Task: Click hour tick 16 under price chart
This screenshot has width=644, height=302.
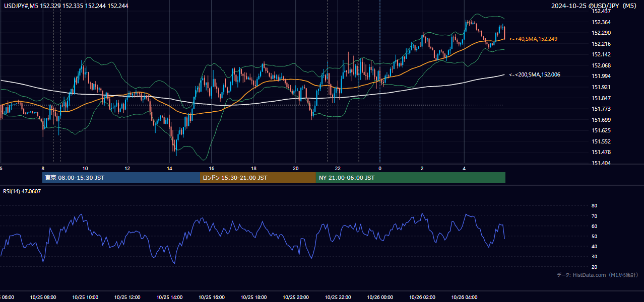Action: (x=212, y=168)
